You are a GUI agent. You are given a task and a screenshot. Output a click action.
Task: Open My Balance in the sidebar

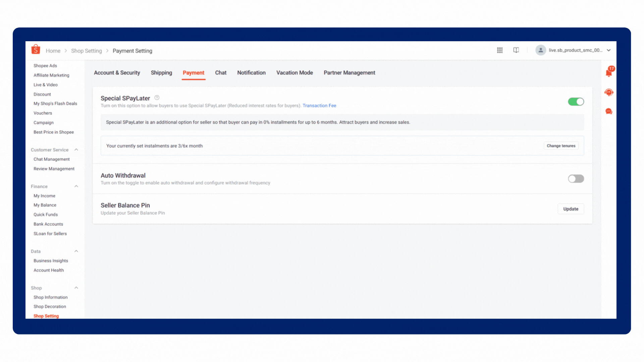point(45,205)
